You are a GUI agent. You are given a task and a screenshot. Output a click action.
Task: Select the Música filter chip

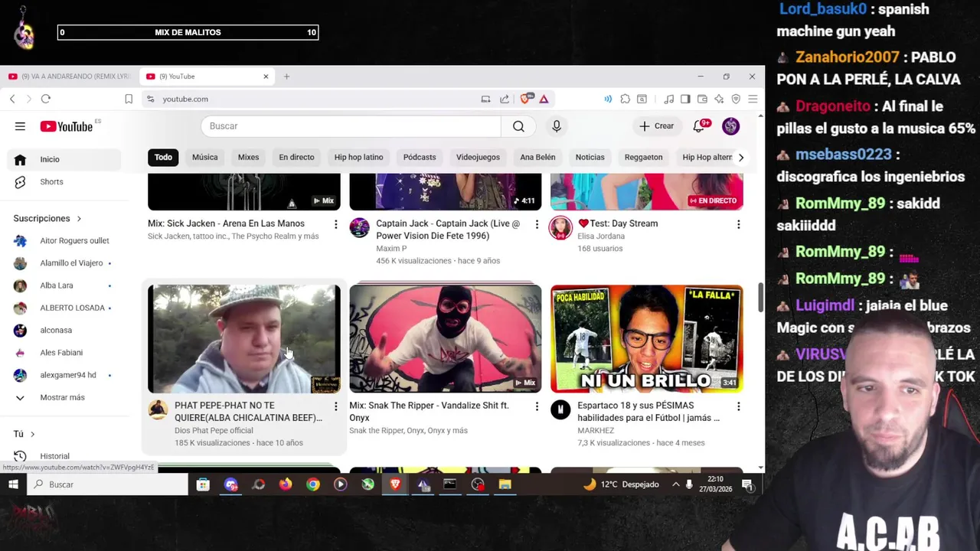[204, 157]
